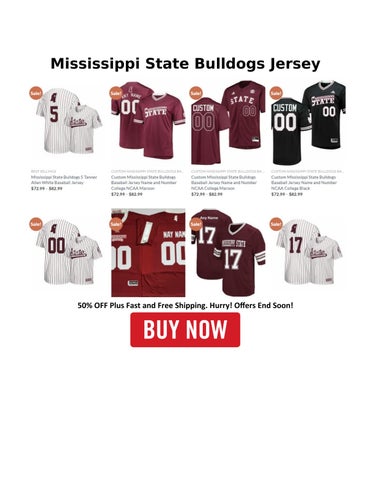Open the red close-up 00 jersey photo
Viewport: 371px width, 480px height.
pos(148,253)
